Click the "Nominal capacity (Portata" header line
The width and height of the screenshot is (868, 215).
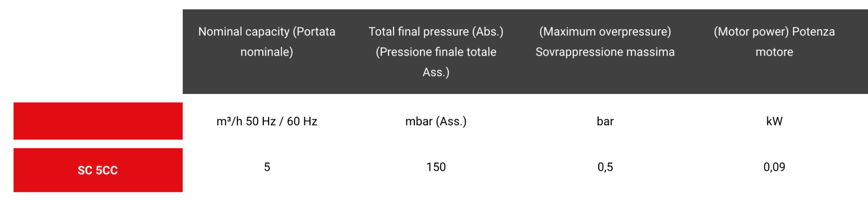(x=267, y=32)
